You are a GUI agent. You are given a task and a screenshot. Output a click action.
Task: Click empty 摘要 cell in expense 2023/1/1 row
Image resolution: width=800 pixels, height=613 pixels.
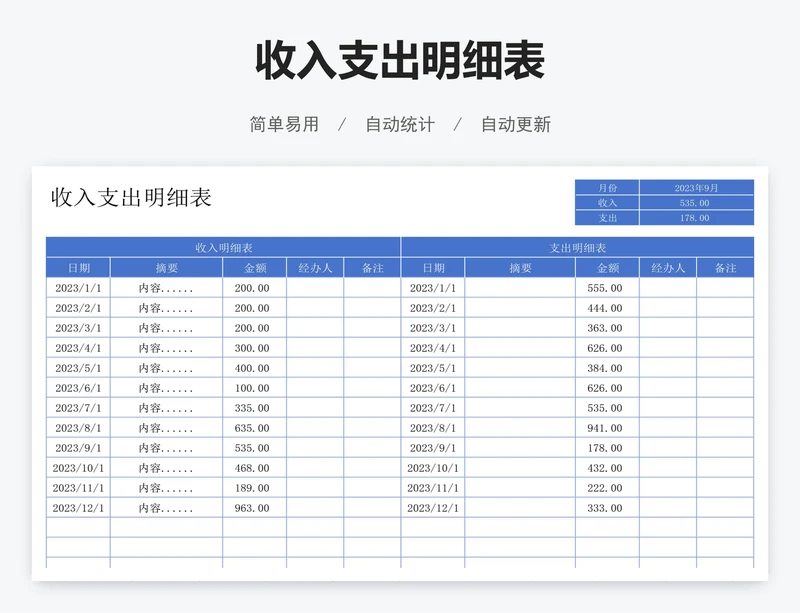click(520, 288)
